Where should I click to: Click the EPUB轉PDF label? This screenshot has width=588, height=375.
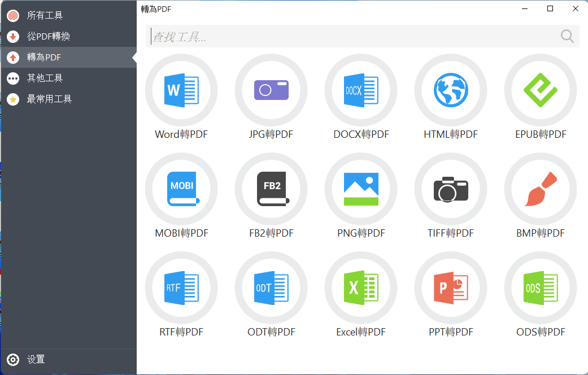pos(541,134)
